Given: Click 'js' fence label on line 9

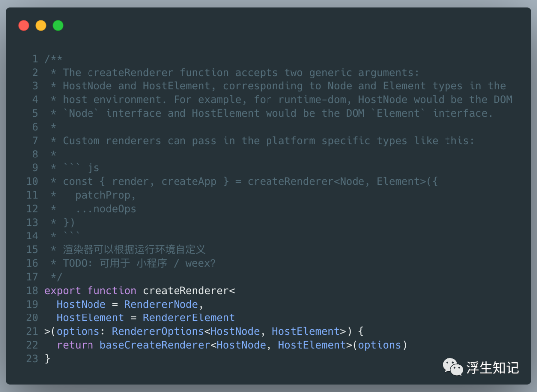Looking at the screenshot, I should point(93,168).
